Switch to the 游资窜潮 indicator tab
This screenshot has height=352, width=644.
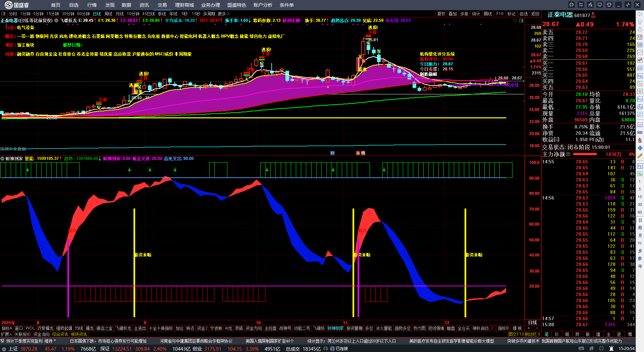[x=354, y=328]
